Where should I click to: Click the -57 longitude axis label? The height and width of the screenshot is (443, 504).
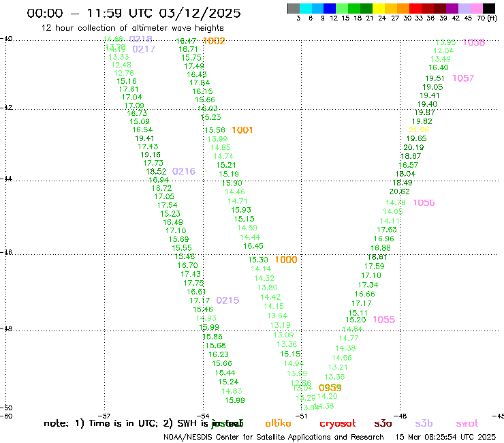pyautogui.click(x=104, y=416)
